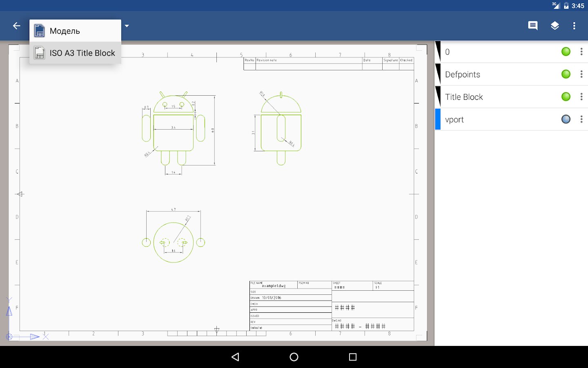Click the blue color swatch of vport layer

(x=438, y=119)
